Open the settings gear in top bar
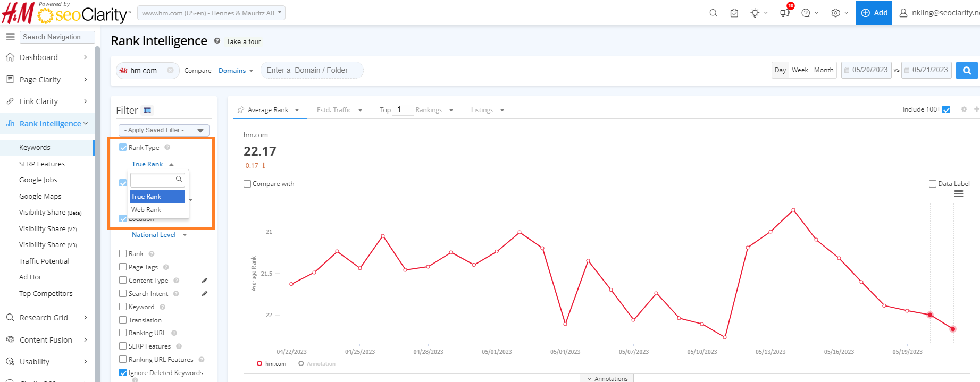Viewport: 980px width, 382px height. tap(835, 13)
